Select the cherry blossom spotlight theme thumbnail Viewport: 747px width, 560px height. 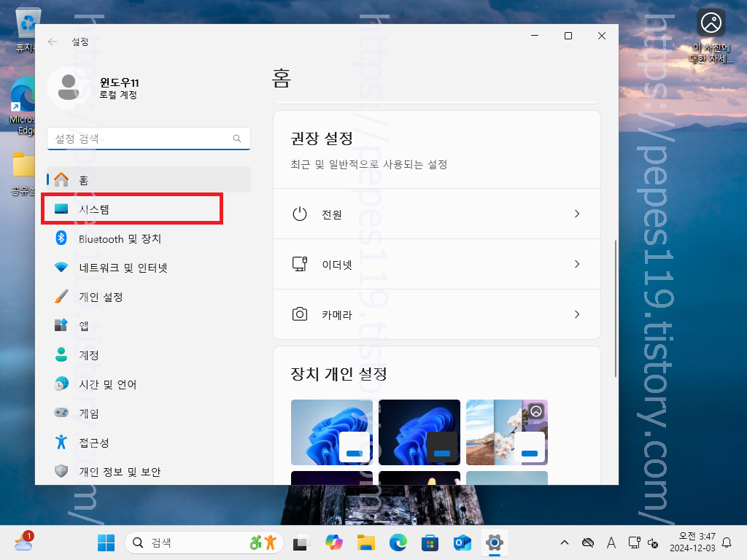(x=507, y=432)
